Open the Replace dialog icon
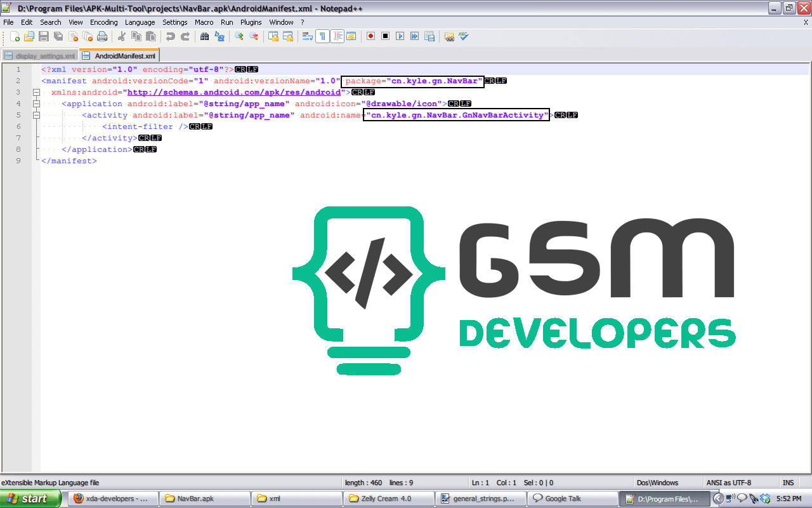The height and width of the screenshot is (508, 812). [x=219, y=36]
